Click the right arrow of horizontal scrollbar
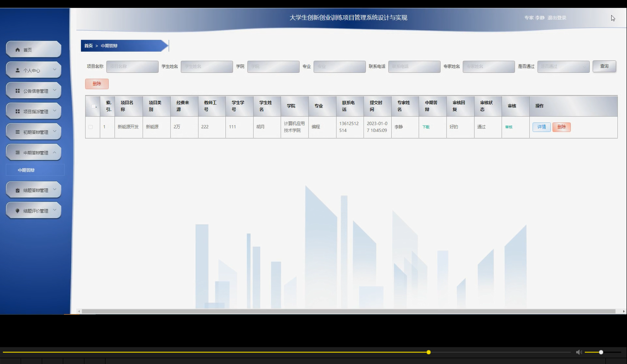 click(x=624, y=311)
